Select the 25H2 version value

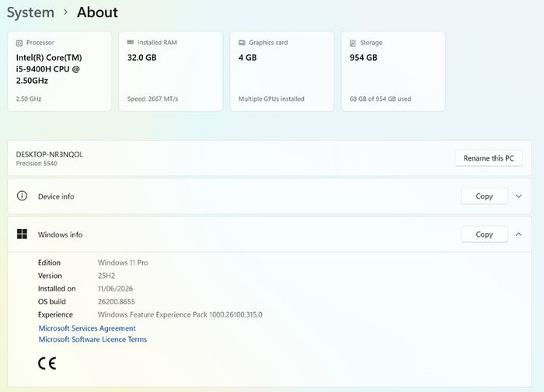106,276
